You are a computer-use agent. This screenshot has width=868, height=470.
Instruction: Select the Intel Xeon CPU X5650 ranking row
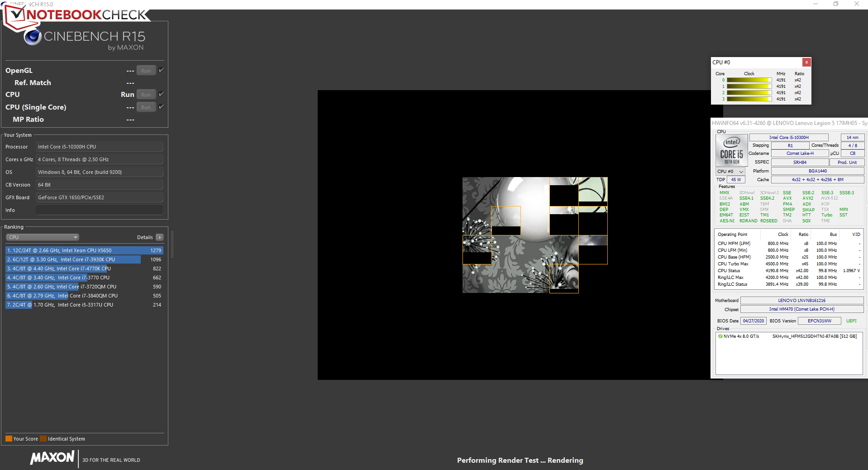tap(84, 250)
